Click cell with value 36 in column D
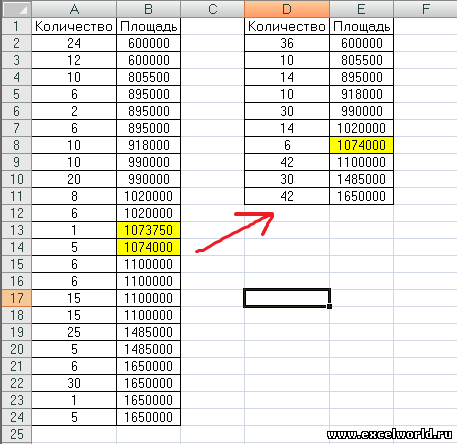 [x=287, y=43]
